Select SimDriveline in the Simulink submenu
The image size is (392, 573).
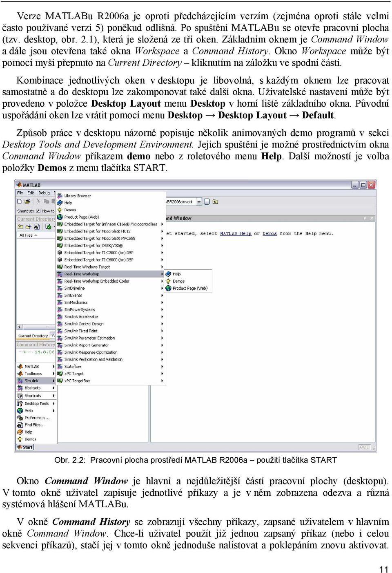111,289
